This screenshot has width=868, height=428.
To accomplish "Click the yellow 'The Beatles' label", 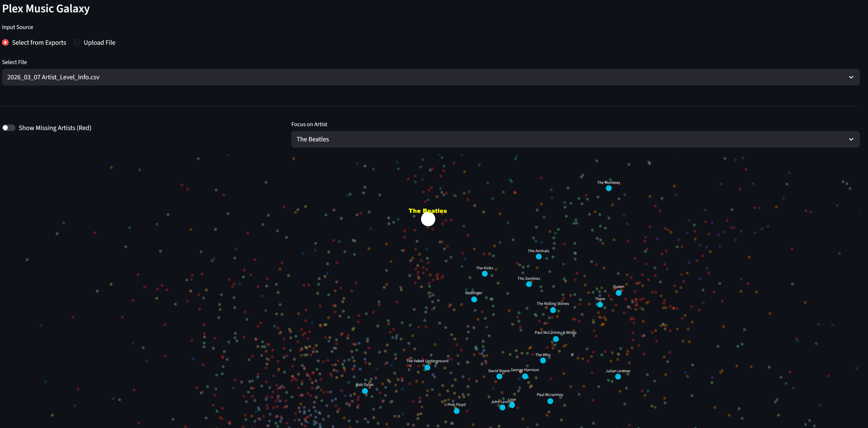I will coord(428,211).
